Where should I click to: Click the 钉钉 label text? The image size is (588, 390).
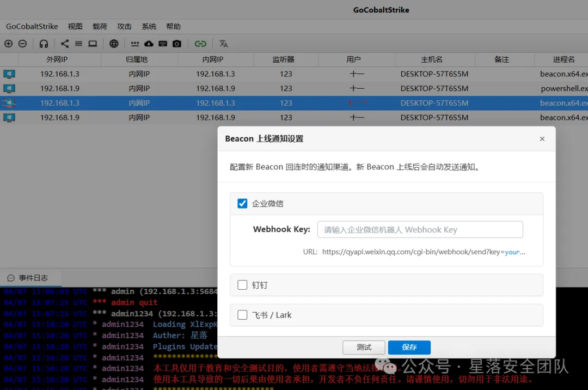(x=260, y=285)
